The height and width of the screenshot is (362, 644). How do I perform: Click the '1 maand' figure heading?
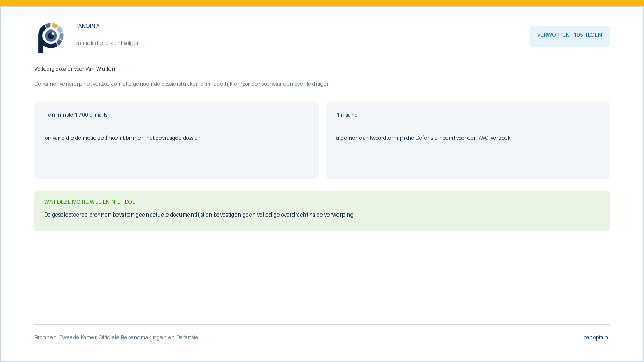click(x=347, y=115)
